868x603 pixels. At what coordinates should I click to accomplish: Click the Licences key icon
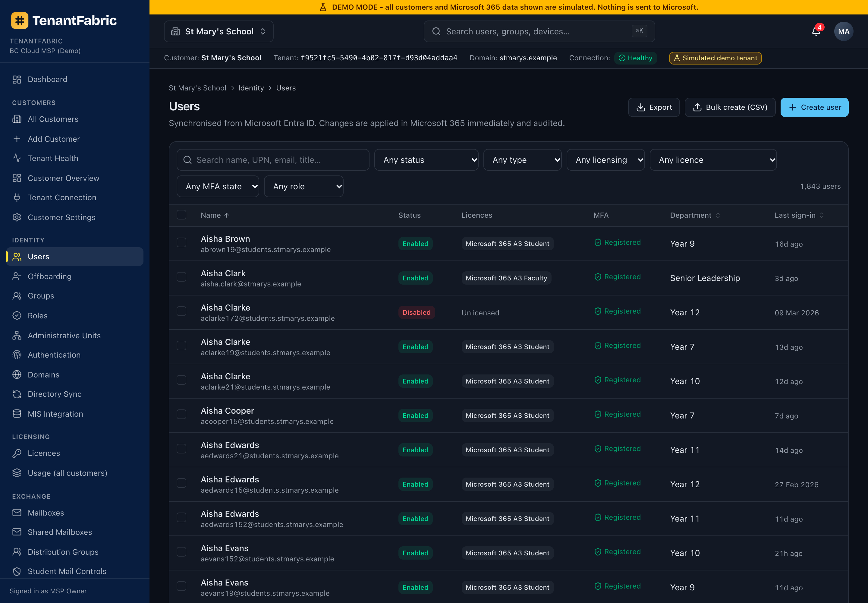(17, 453)
